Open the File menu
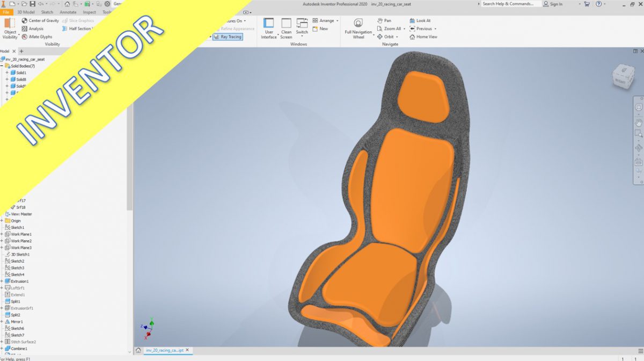Image resolution: width=644 pixels, height=361 pixels. pos(6,12)
